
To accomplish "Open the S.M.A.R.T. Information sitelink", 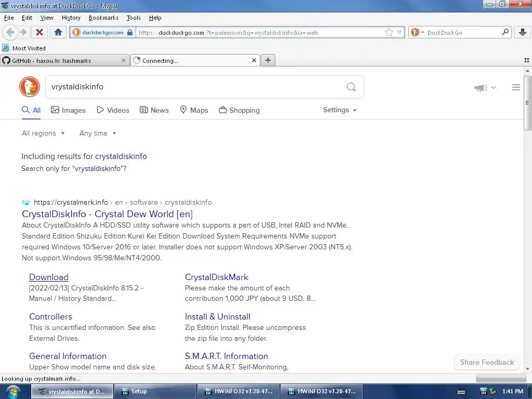I will [227, 356].
